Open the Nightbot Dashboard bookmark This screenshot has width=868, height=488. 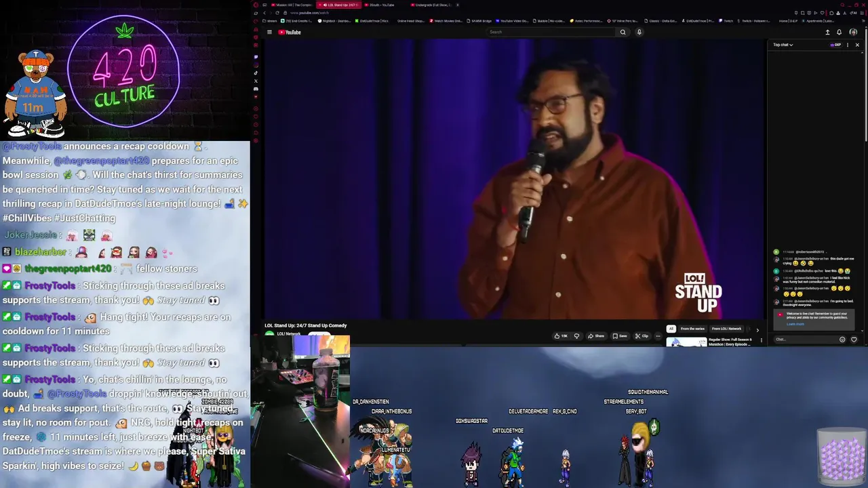(335, 21)
